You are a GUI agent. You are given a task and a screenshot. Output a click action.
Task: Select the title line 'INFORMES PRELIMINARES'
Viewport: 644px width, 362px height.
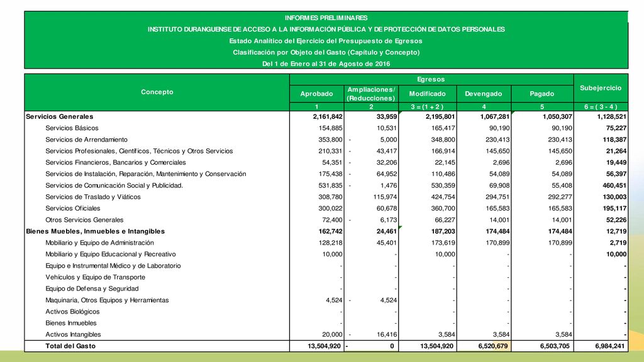(x=326, y=18)
